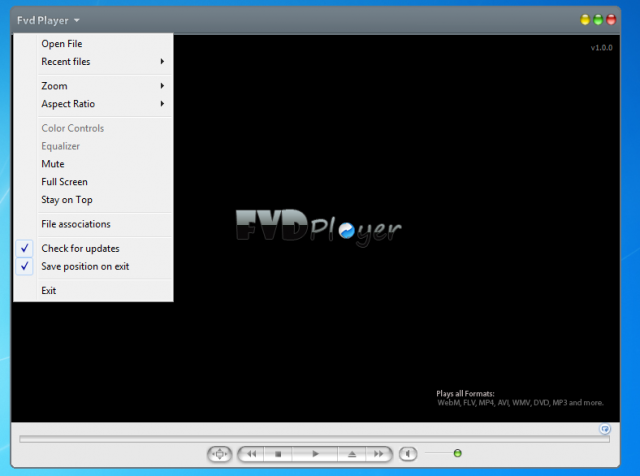Click the Open File menu entry
The width and height of the screenshot is (640, 476).
93,44
